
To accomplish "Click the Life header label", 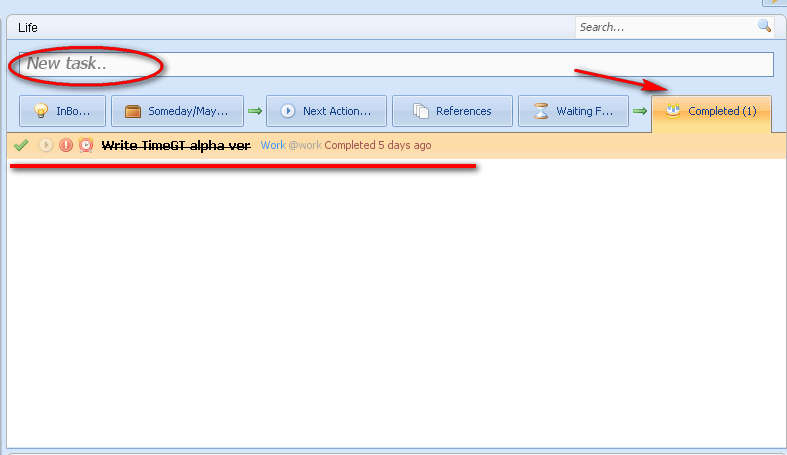I will point(28,28).
